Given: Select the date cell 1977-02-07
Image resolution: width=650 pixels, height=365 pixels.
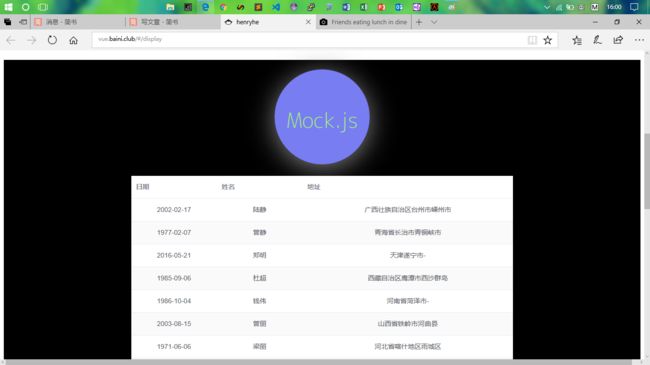Looking at the screenshot, I should click(x=174, y=232).
